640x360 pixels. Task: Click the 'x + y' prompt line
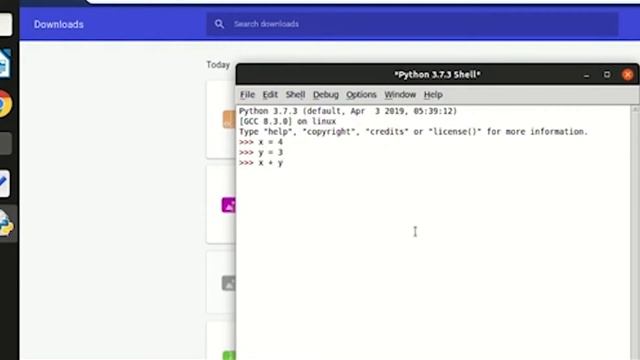(x=261, y=163)
